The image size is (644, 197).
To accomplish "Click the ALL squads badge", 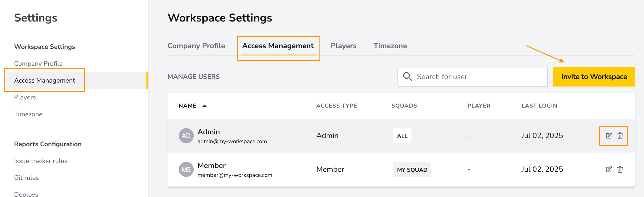I will tap(402, 136).
